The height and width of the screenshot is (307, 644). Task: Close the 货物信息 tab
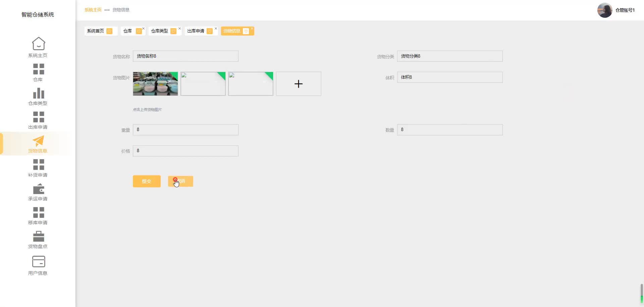pyautogui.click(x=252, y=28)
